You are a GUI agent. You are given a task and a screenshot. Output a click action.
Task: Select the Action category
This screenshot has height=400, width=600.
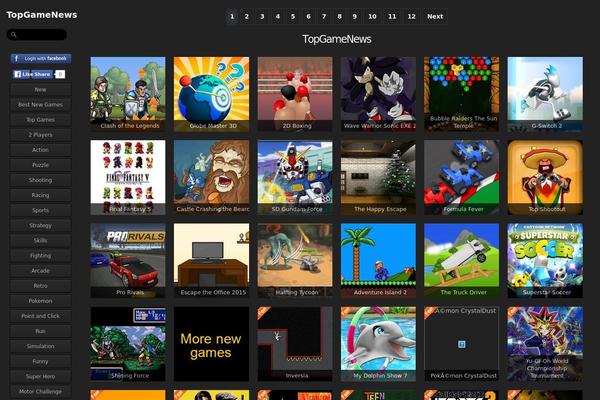[40, 150]
